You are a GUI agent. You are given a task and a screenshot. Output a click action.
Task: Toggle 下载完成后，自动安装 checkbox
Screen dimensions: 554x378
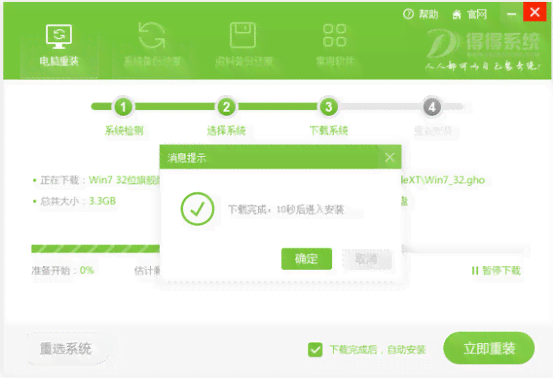(315, 350)
